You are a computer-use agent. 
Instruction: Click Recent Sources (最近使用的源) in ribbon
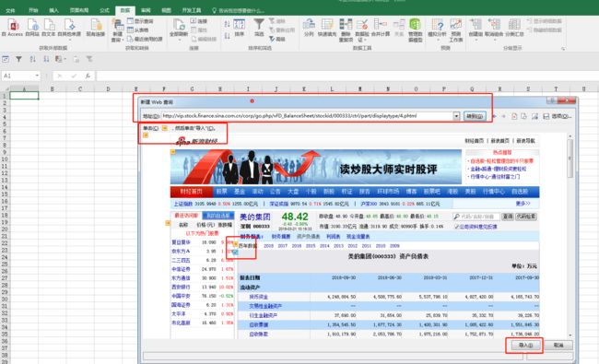coord(145,39)
